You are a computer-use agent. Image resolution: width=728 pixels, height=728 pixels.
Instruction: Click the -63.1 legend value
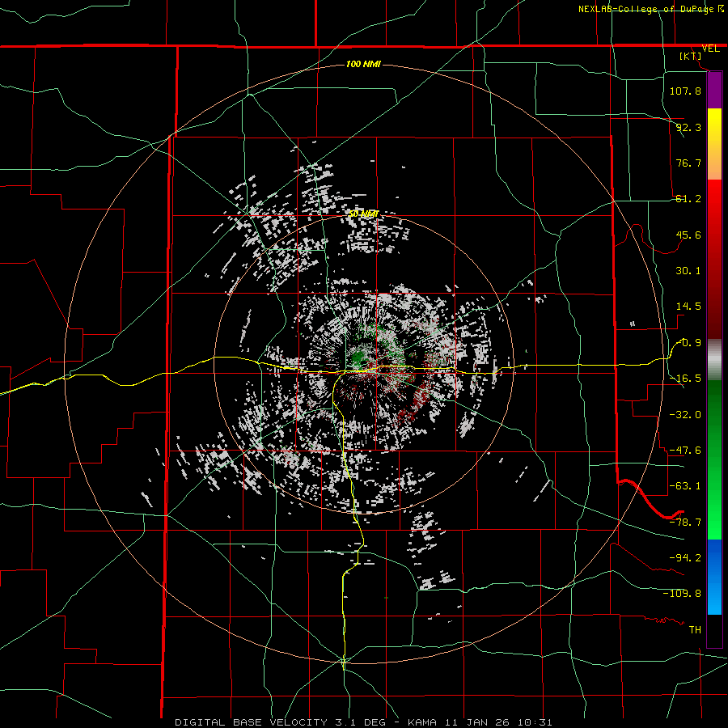(685, 486)
